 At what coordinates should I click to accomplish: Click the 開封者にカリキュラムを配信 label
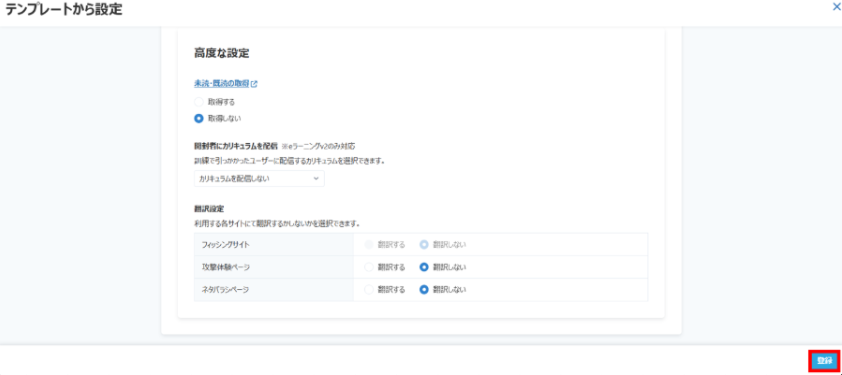point(236,146)
